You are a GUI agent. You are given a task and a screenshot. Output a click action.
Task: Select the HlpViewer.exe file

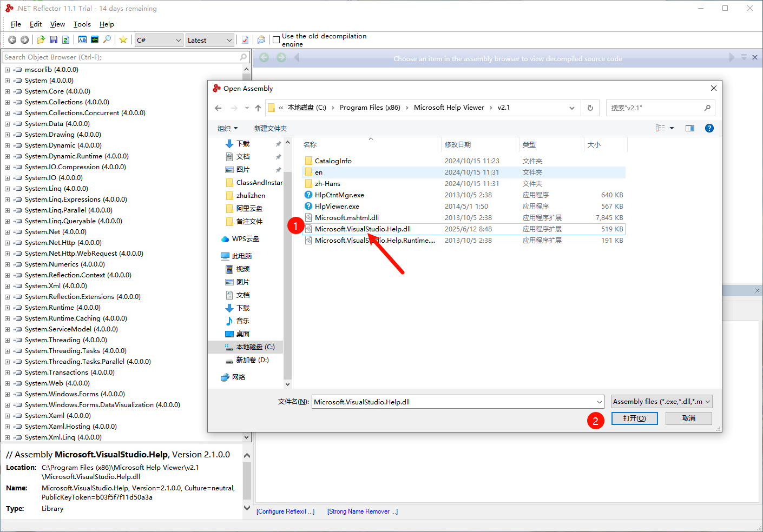337,207
